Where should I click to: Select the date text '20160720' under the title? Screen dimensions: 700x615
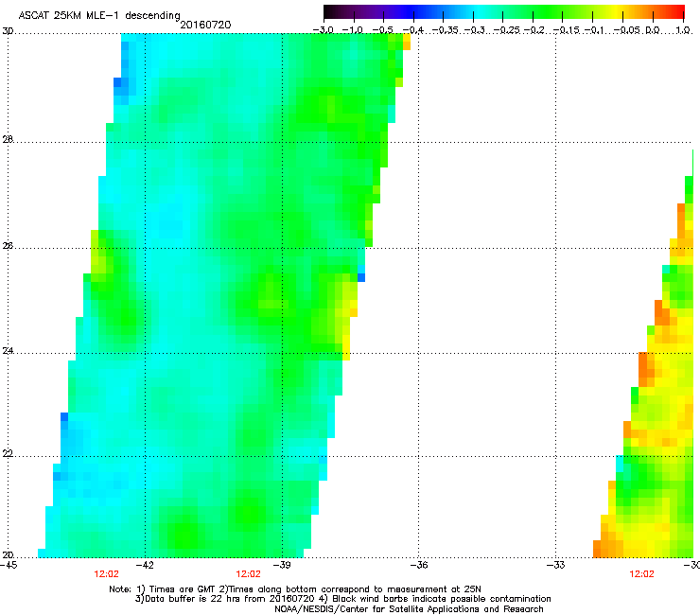coord(205,25)
